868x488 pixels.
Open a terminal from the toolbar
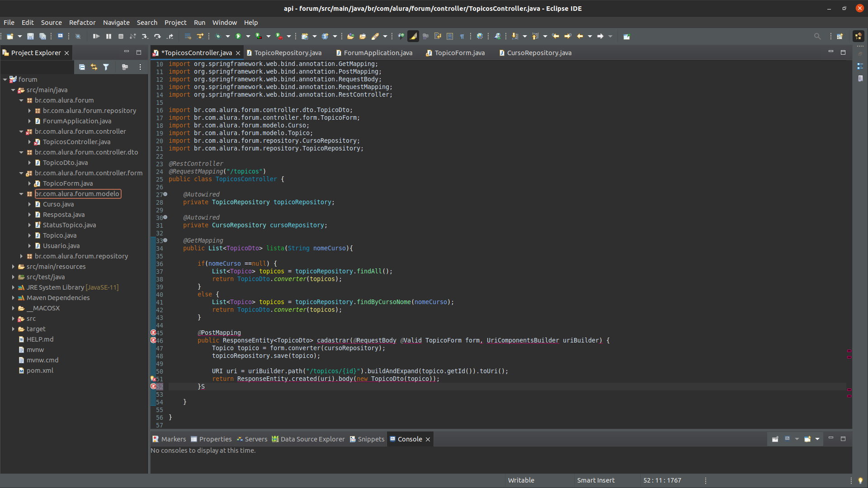tap(60, 36)
